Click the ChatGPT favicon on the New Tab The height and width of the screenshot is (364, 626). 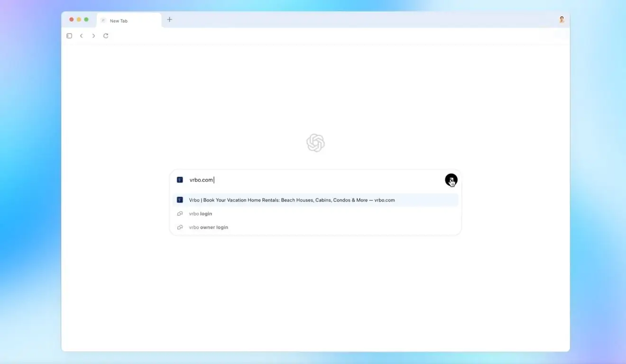click(x=103, y=20)
